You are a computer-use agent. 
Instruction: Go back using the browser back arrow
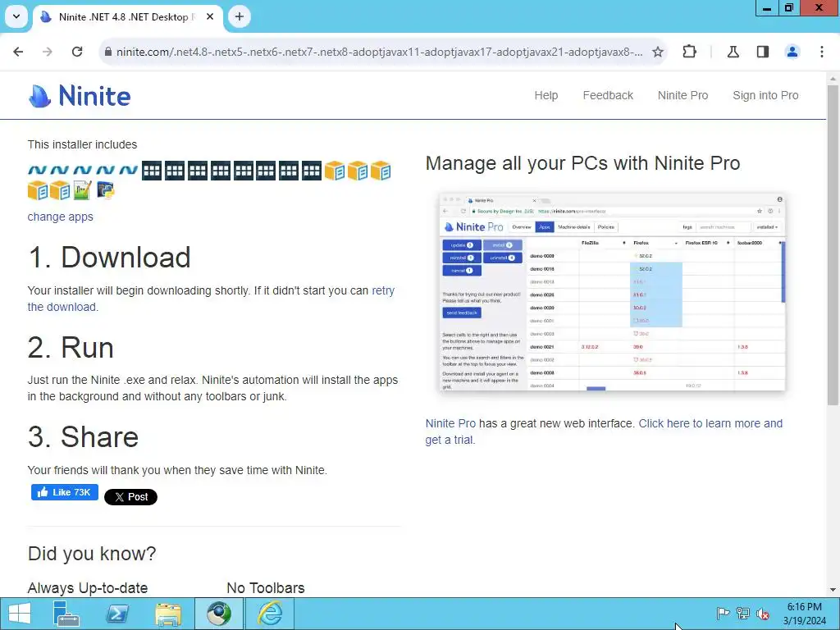pos(18,52)
